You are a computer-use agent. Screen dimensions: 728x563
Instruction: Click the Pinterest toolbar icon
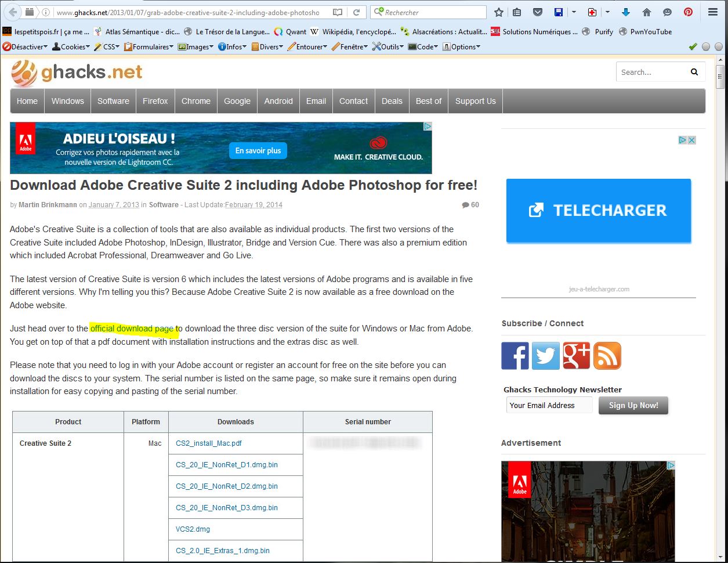tap(688, 12)
